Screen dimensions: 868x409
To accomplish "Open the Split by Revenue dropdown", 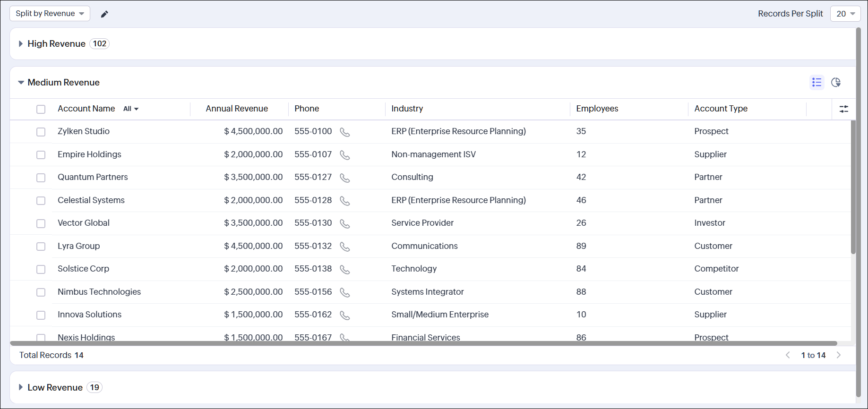I will [x=50, y=14].
